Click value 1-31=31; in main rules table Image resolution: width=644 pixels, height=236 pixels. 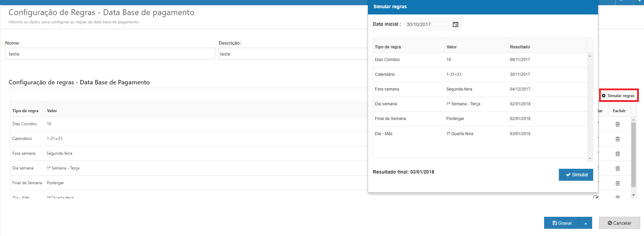55,139
